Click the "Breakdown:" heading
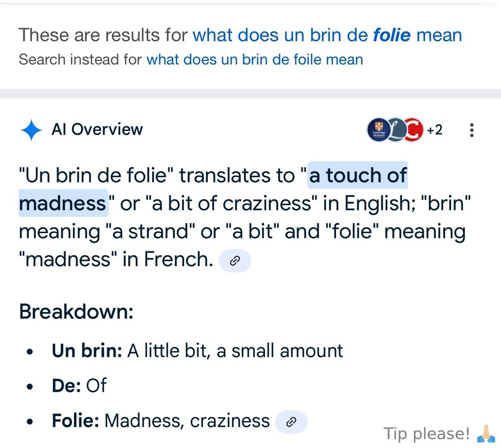 click(76, 312)
